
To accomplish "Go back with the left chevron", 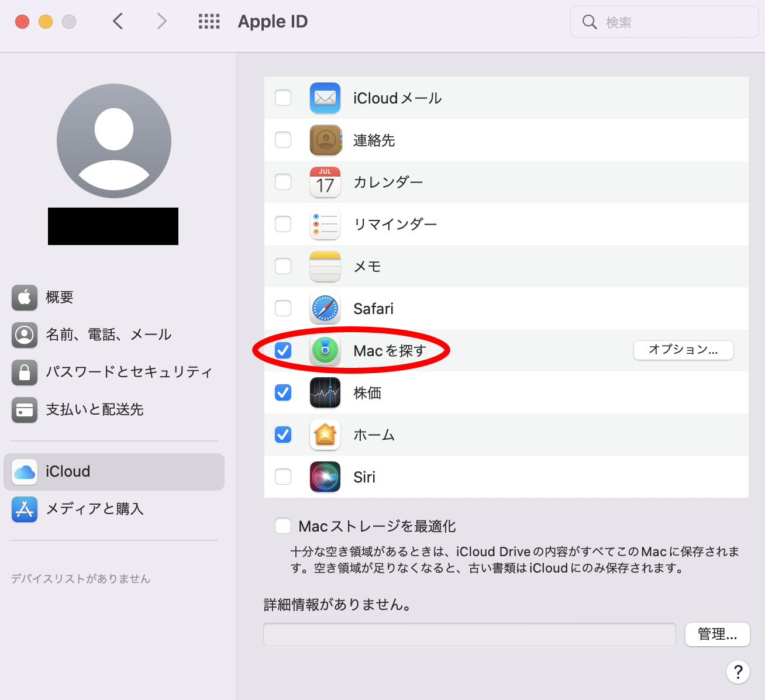I will [x=118, y=22].
